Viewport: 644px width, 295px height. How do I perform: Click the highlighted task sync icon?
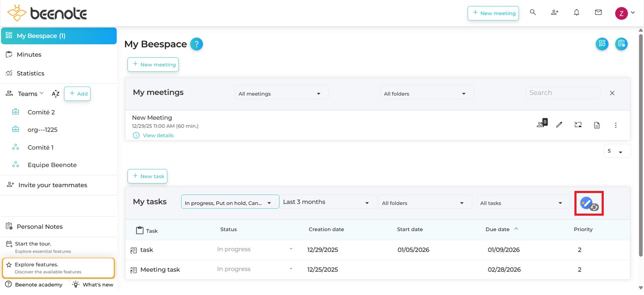[589, 203]
